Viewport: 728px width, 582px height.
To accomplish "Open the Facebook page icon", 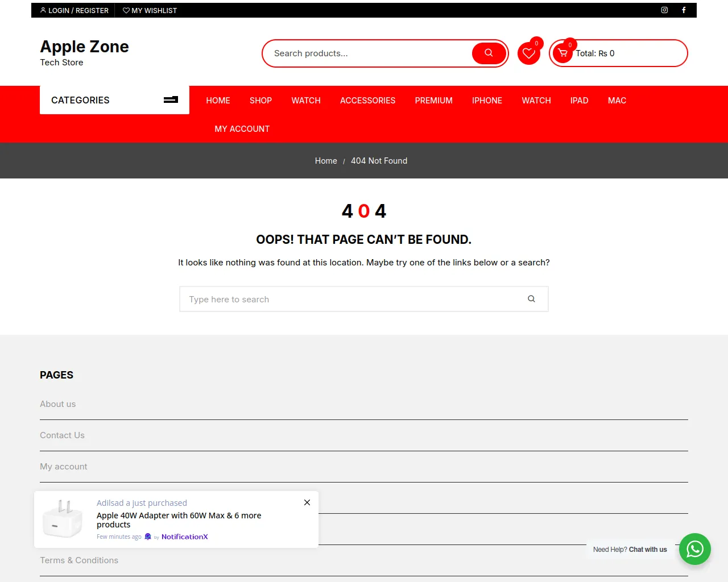I will click(x=684, y=10).
